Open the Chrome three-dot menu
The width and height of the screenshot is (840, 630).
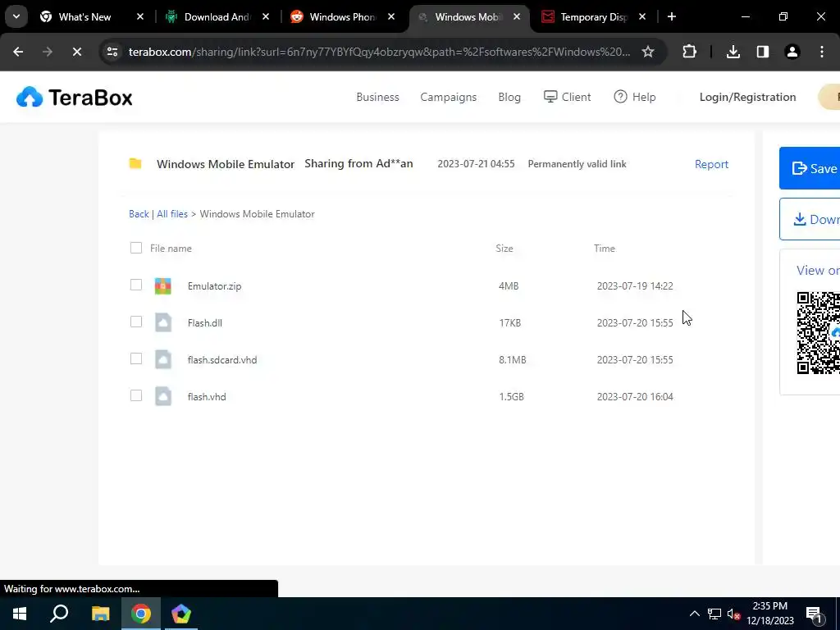pos(822,52)
